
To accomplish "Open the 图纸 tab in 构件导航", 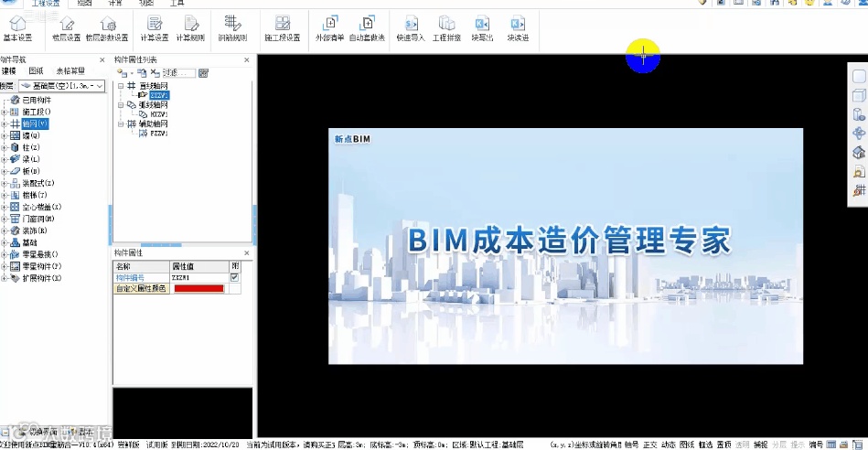I will [x=36, y=70].
